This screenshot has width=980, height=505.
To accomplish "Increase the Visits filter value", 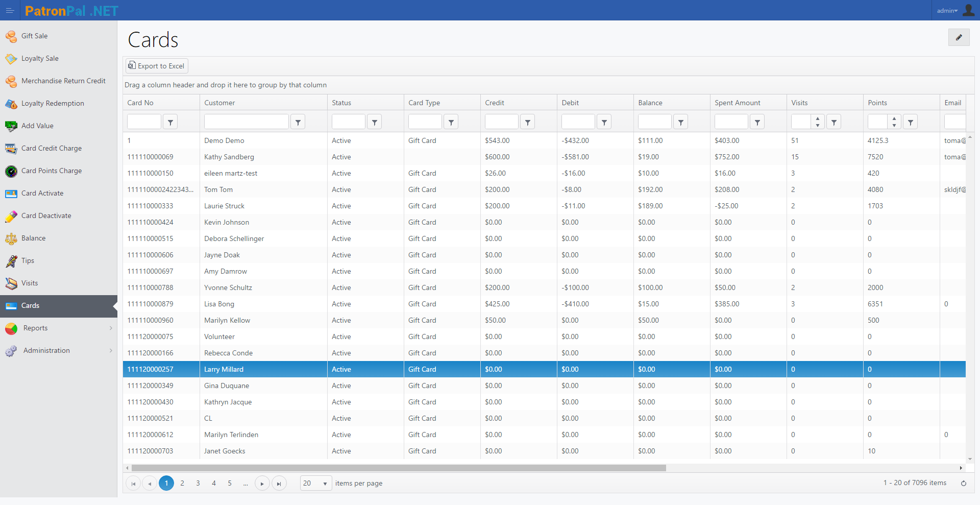I will [x=818, y=118].
